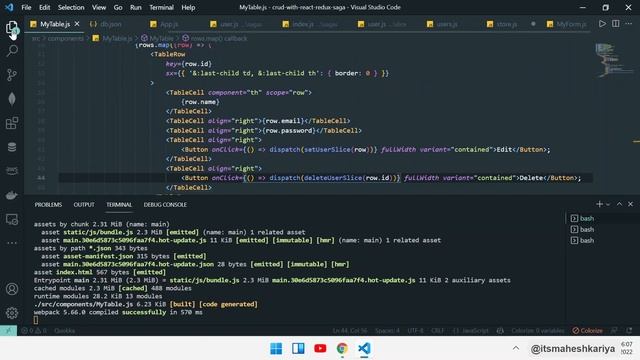Open the Selection menu
The height and width of the screenshot is (360, 640).
(x=71, y=7)
